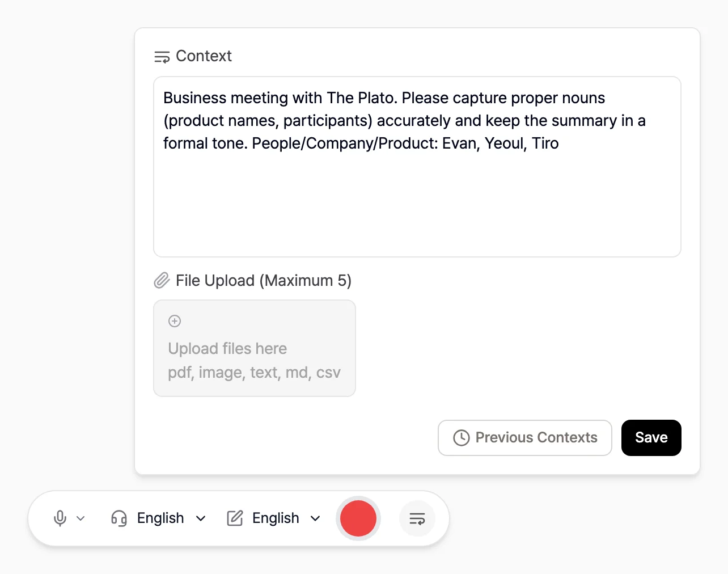The width and height of the screenshot is (728, 574).
Task: Click the red record button
Action: click(358, 518)
